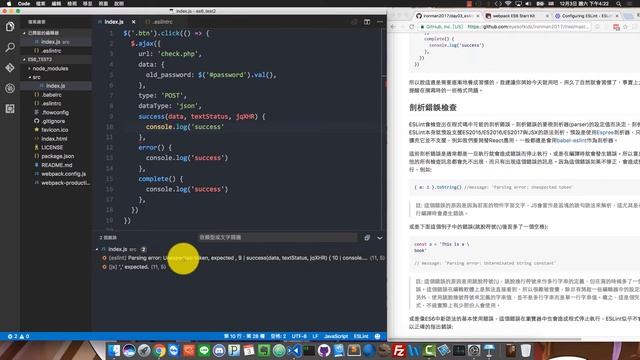640x360 pixels.
Task: Click the collapse all icon in Problems panel
Action: point(367,238)
